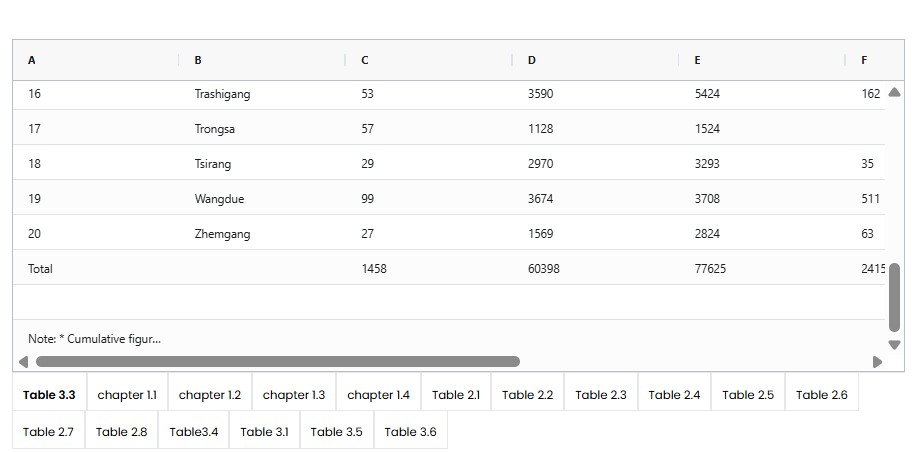
Task: Click column header B
Action: coord(198,60)
